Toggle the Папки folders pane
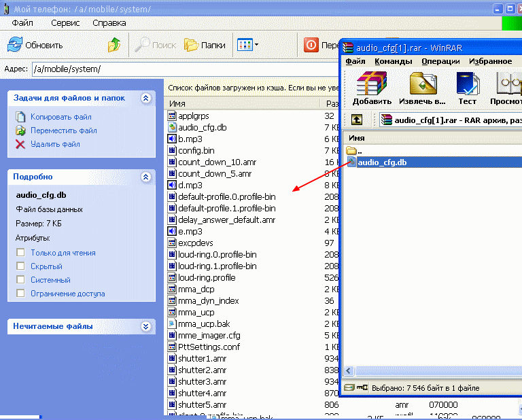Viewport: 522px width, 420px height. [x=205, y=45]
